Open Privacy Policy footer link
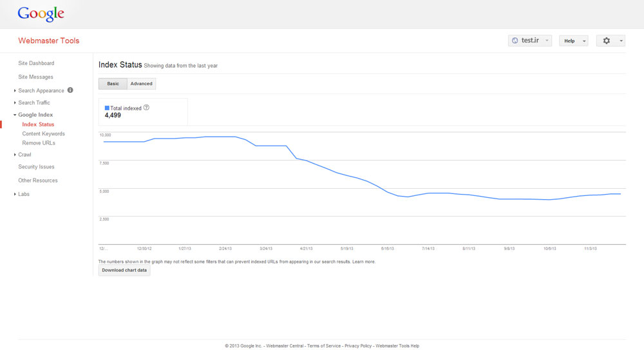This screenshot has height=350, width=644. pyautogui.click(x=358, y=346)
